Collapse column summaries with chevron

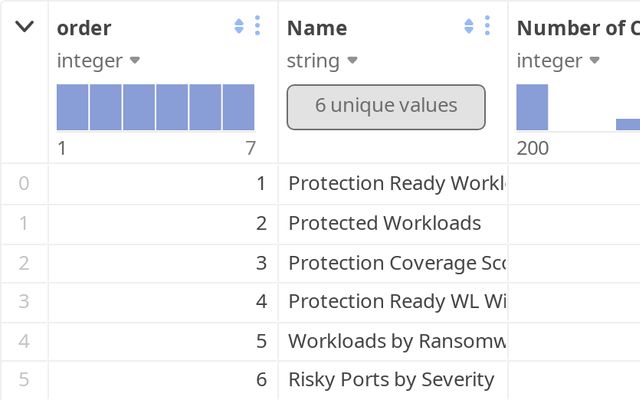[24, 27]
